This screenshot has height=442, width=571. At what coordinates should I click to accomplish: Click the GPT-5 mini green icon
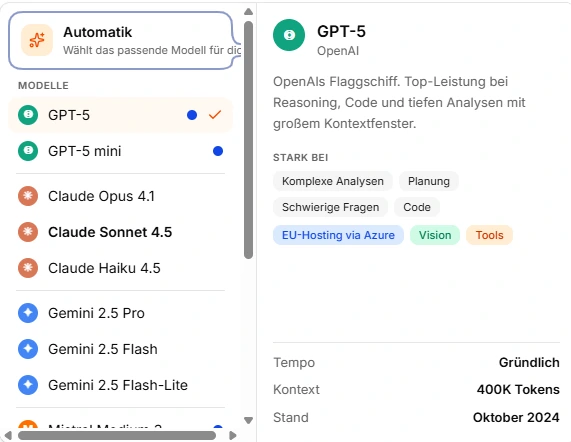click(28, 151)
